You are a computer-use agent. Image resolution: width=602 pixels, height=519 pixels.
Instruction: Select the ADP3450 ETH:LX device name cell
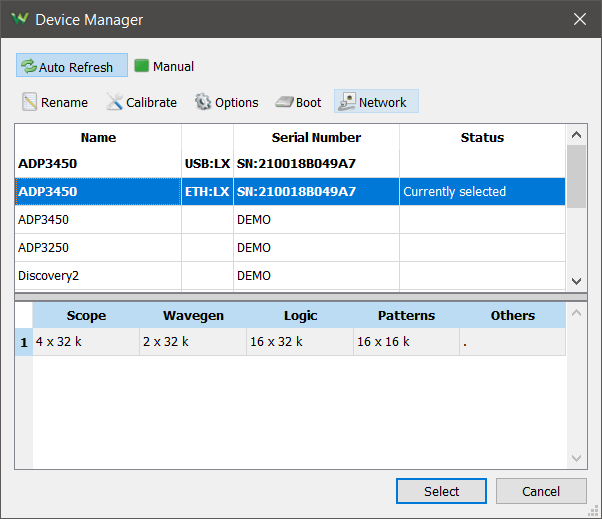[x=98, y=191]
